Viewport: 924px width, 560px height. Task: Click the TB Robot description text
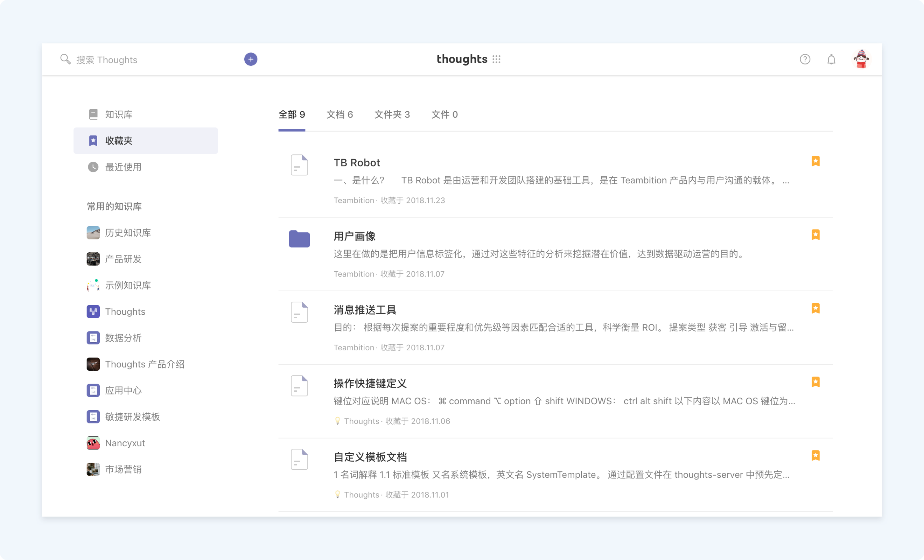click(x=561, y=180)
